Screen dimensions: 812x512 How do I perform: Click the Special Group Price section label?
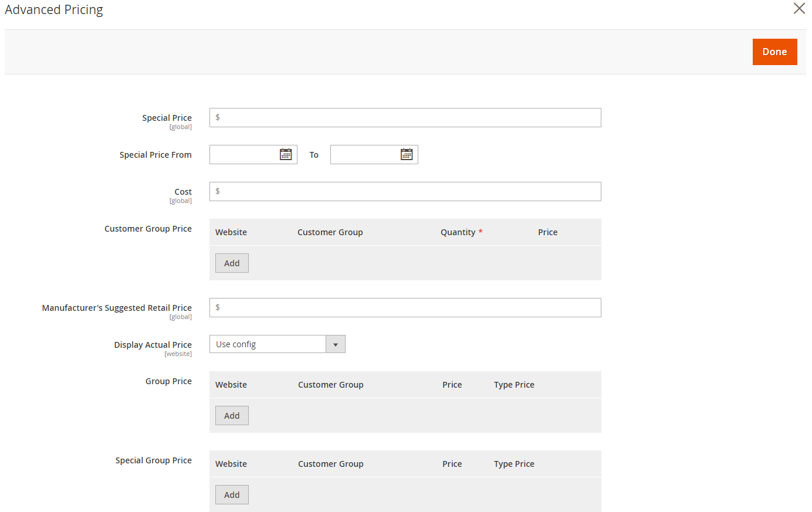click(154, 460)
